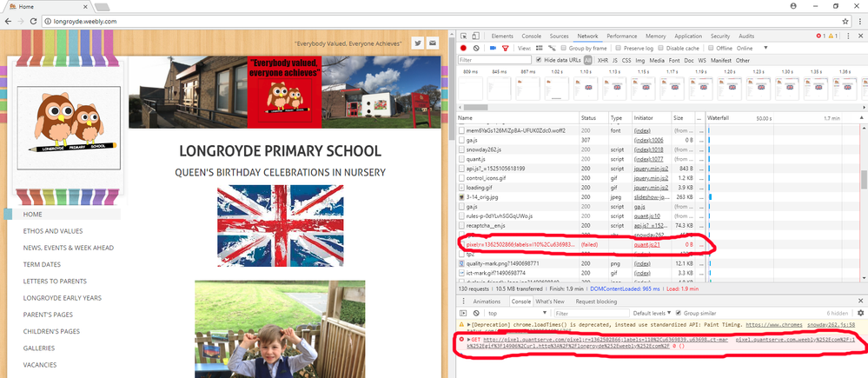Open the TERM DATES menu link
Image resolution: width=868 pixels, height=378 pixels.
point(42,264)
